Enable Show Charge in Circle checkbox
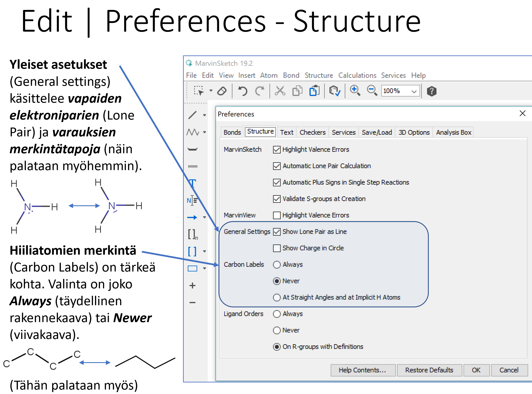The width and height of the screenshot is (532, 394). click(277, 248)
